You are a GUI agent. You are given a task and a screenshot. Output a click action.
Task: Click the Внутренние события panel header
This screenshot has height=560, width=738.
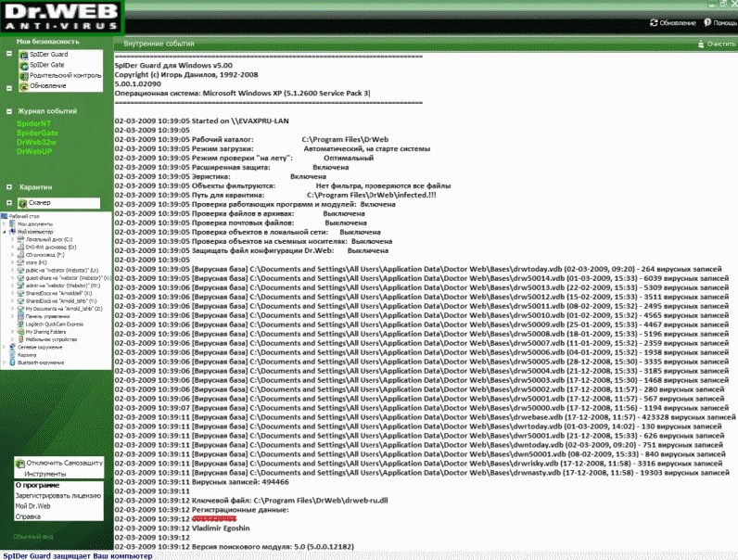[159, 44]
